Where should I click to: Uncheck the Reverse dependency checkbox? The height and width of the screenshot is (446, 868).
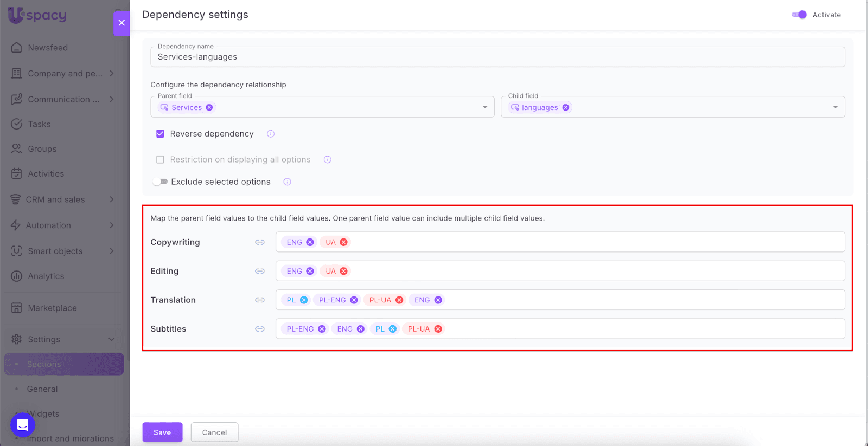[160, 134]
